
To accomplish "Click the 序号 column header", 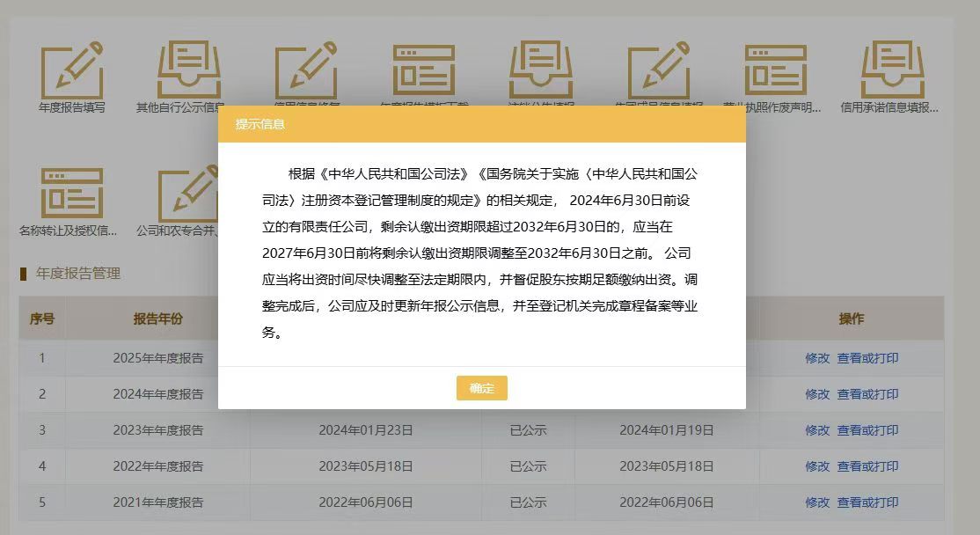I will (x=42, y=319).
